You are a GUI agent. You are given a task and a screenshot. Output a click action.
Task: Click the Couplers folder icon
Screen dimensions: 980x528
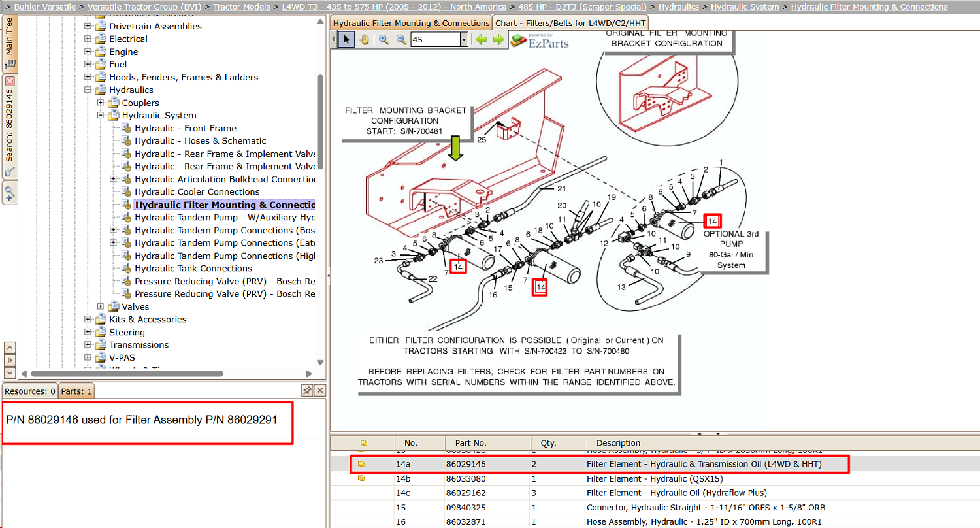click(113, 103)
